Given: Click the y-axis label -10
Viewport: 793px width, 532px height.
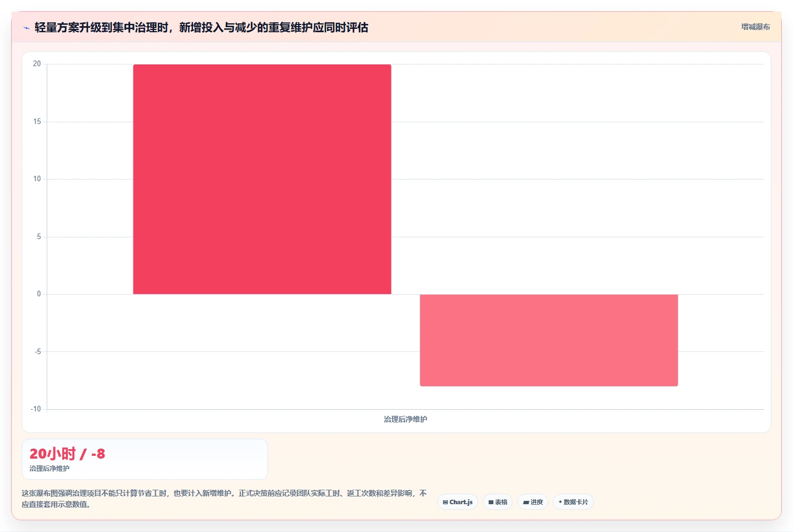Looking at the screenshot, I should [36, 409].
